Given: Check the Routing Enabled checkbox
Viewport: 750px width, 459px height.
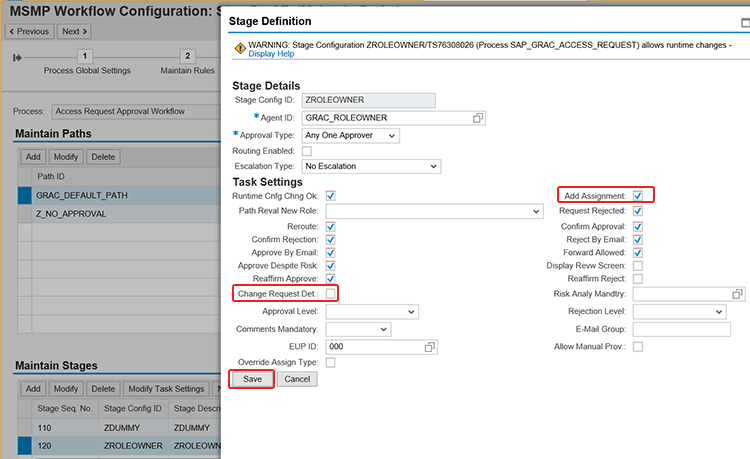Looking at the screenshot, I should click(307, 151).
